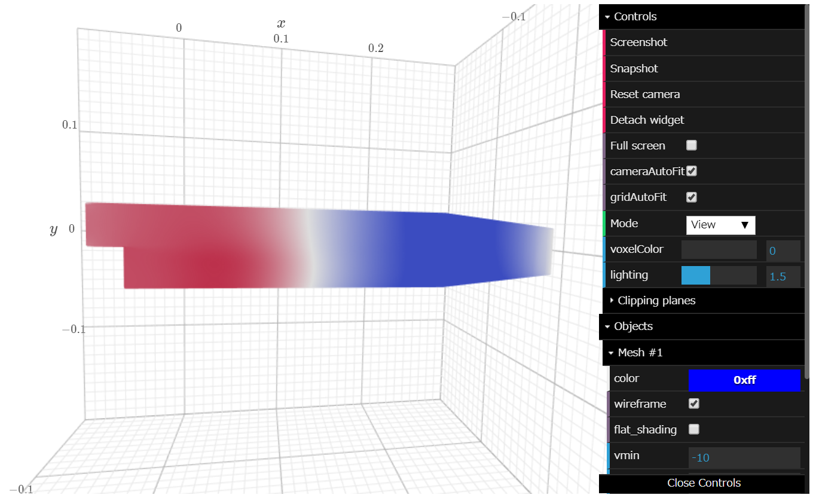Disable cameraAutoFit

pos(692,171)
